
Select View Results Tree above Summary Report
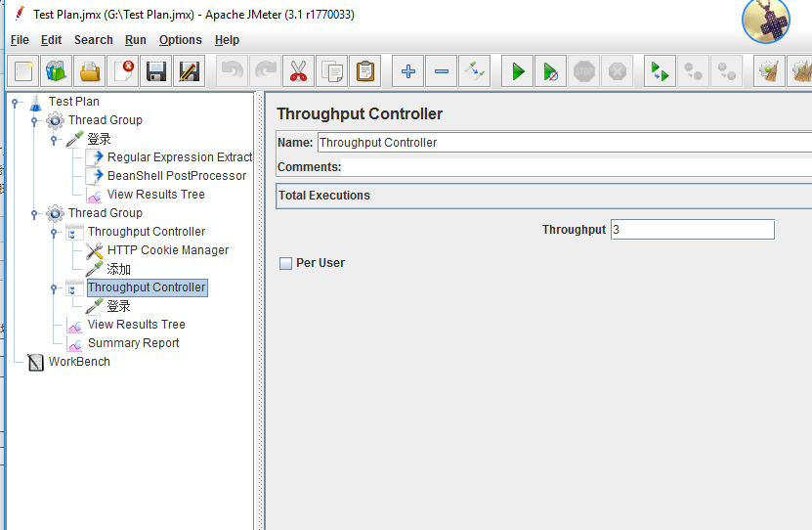tap(136, 325)
